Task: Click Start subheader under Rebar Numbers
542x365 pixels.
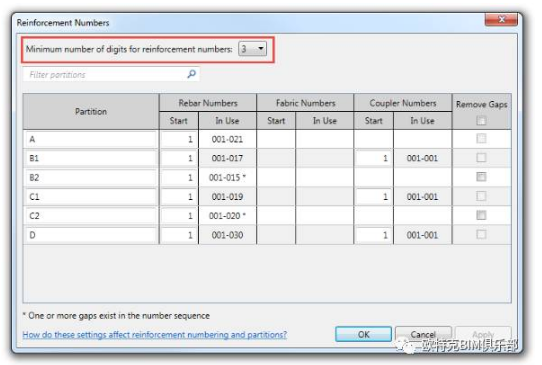Action: pyautogui.click(x=179, y=121)
